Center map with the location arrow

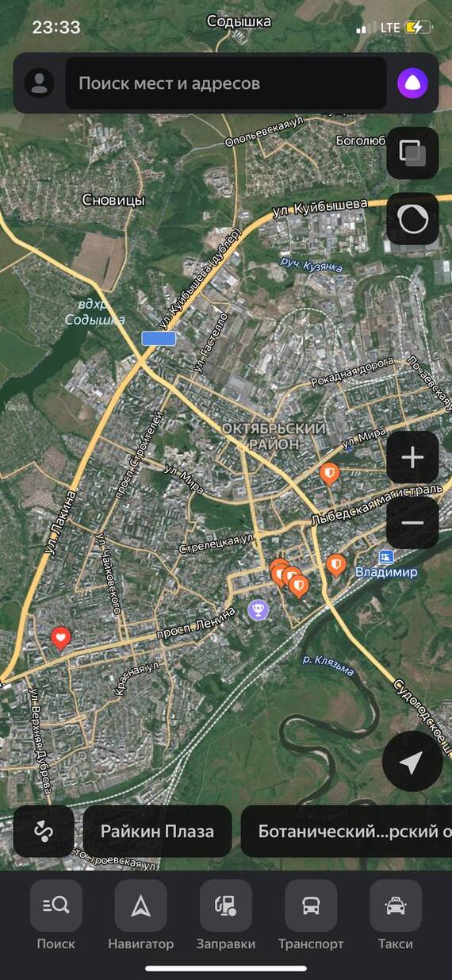[x=412, y=762]
